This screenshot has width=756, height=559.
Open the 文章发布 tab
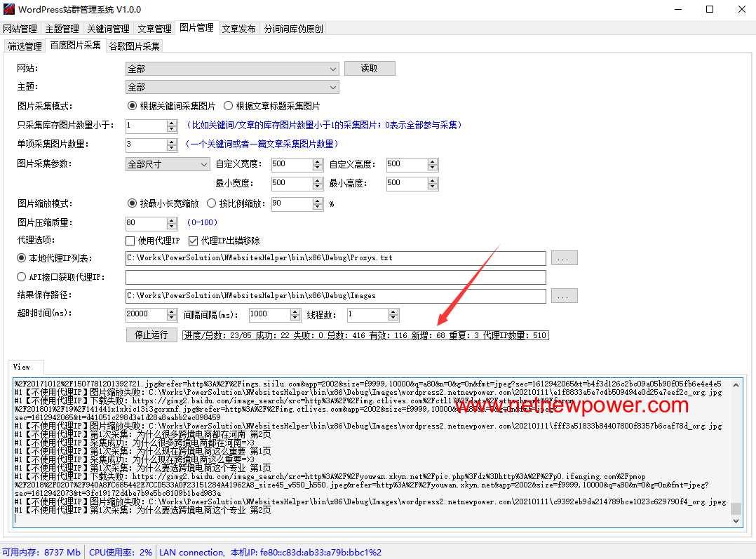(x=238, y=29)
